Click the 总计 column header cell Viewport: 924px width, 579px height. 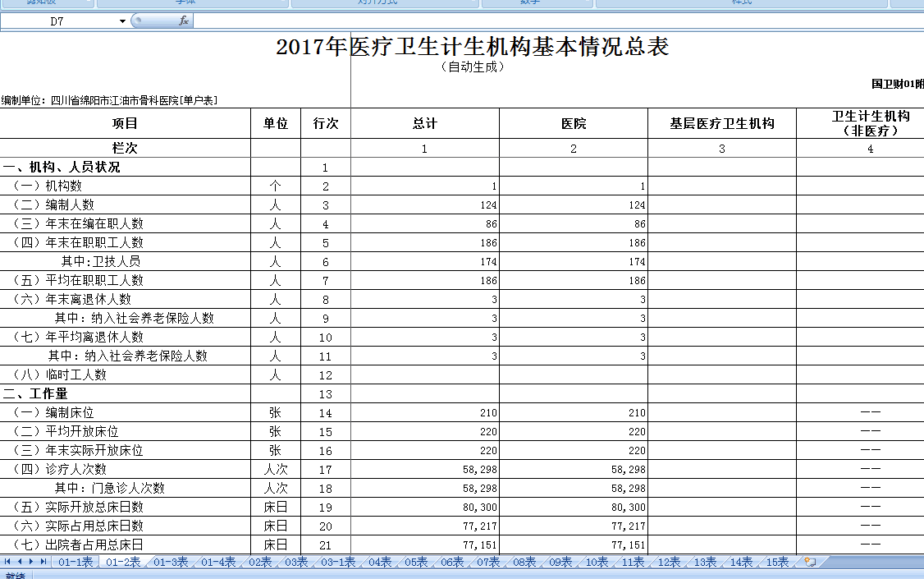[425, 123]
